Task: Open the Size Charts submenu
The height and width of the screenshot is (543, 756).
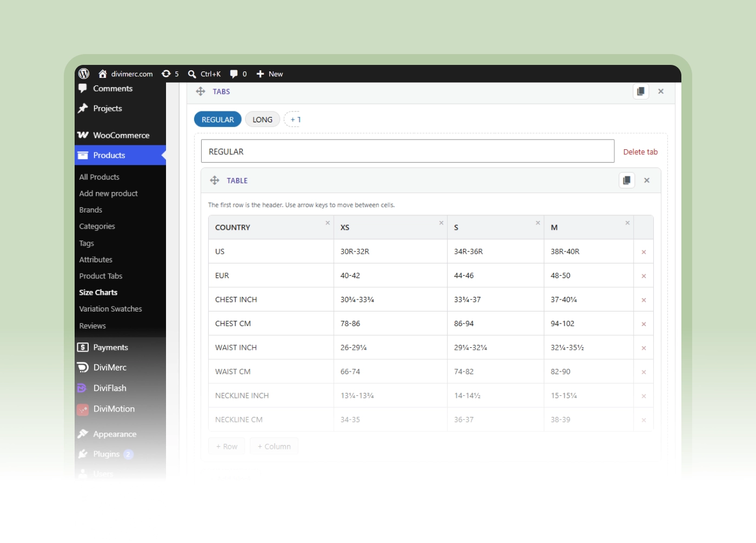Action: tap(98, 293)
